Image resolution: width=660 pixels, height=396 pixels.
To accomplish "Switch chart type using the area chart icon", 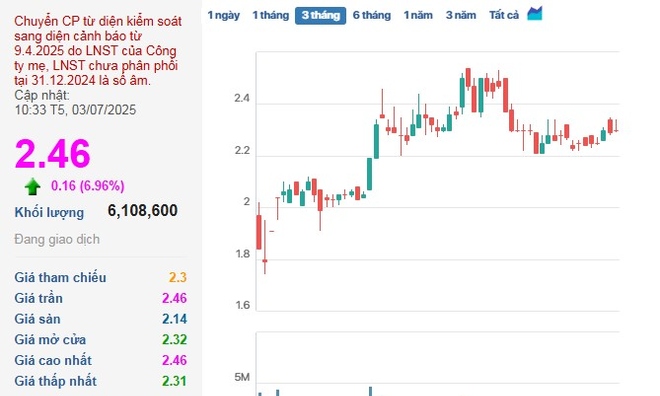I will click(535, 14).
